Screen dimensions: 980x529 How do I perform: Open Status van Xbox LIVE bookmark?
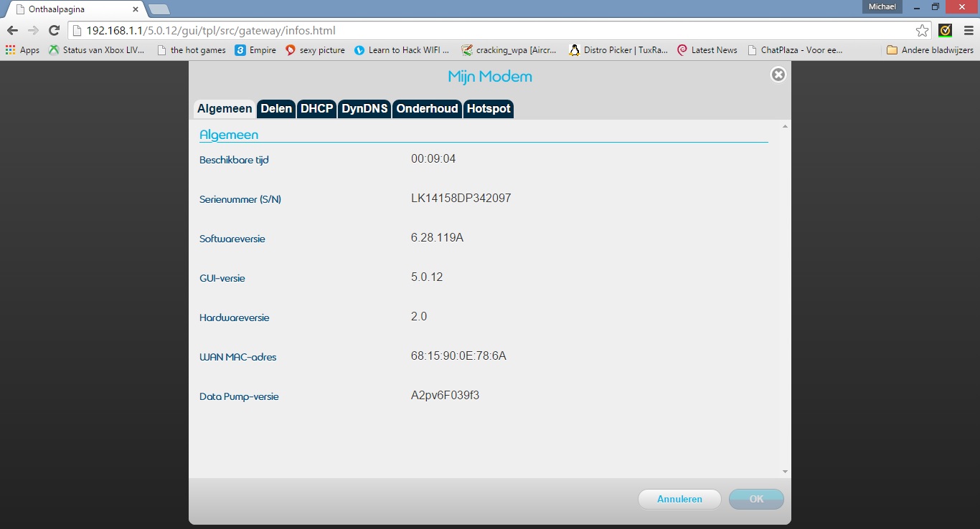click(x=96, y=50)
